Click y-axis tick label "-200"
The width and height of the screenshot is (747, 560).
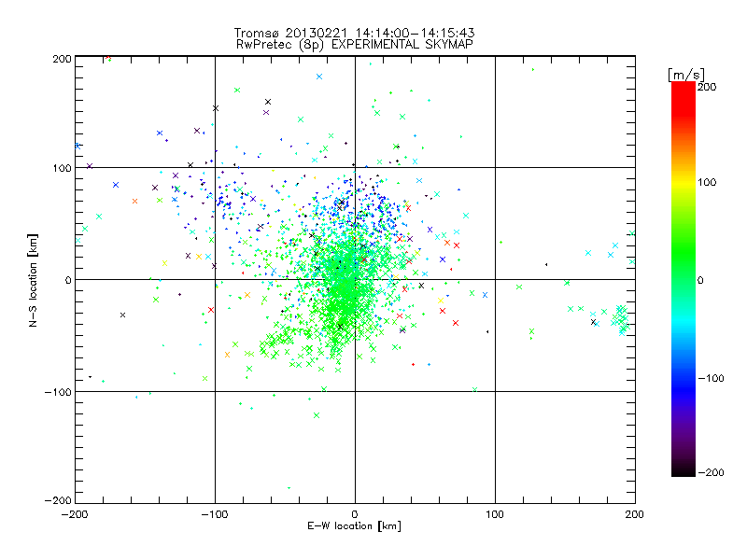(x=58, y=501)
